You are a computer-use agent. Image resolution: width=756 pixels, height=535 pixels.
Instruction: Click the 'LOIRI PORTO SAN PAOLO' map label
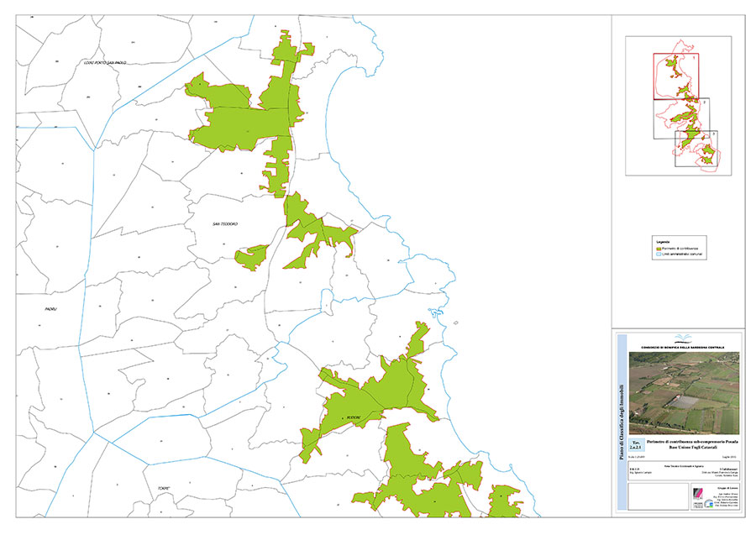coord(105,63)
